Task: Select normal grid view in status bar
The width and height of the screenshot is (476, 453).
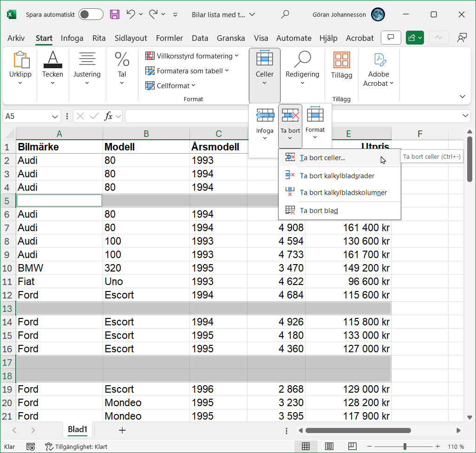Action: point(306,447)
